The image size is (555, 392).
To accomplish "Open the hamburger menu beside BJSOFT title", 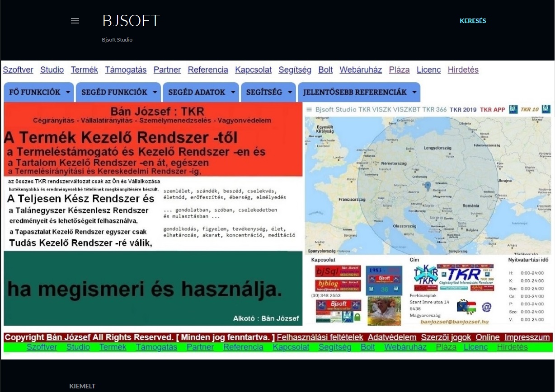I will coord(75,21).
